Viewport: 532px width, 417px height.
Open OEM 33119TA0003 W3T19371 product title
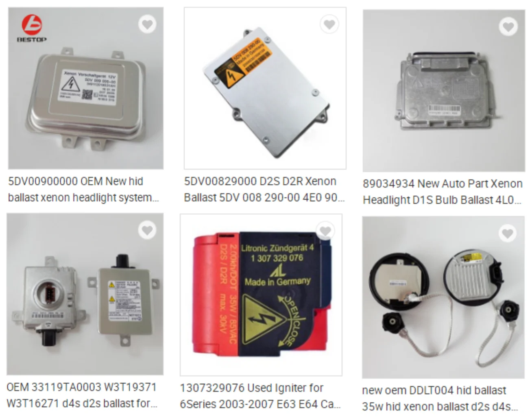tap(82, 395)
